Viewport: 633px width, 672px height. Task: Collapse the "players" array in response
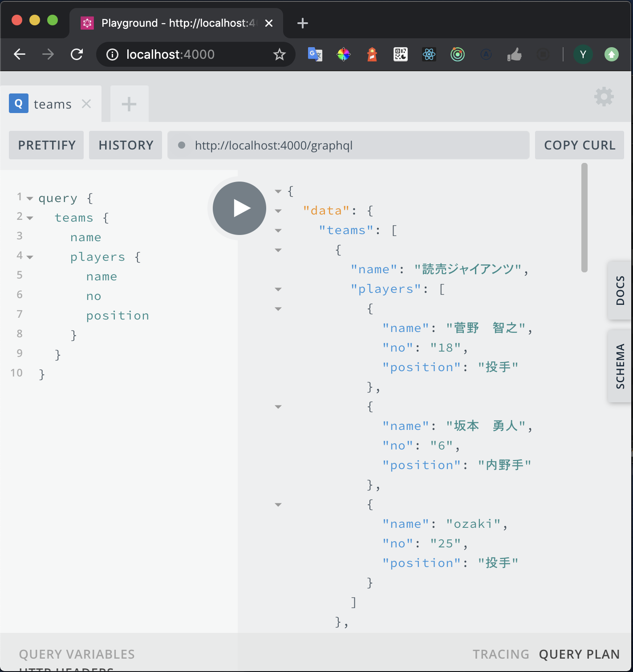click(278, 289)
